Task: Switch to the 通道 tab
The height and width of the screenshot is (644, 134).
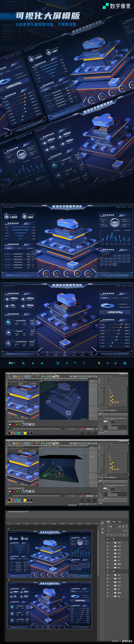Action: tap(114, 522)
